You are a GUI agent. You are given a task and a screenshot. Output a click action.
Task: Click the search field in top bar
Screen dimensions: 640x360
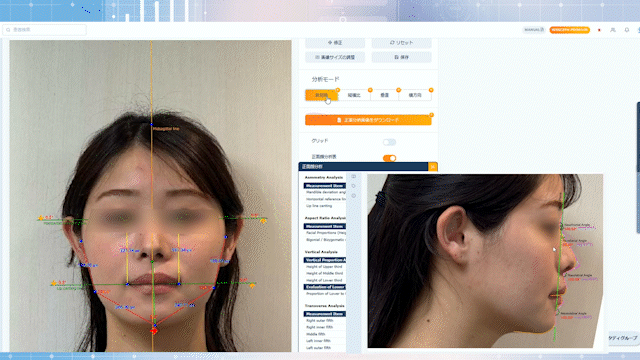click(44, 30)
